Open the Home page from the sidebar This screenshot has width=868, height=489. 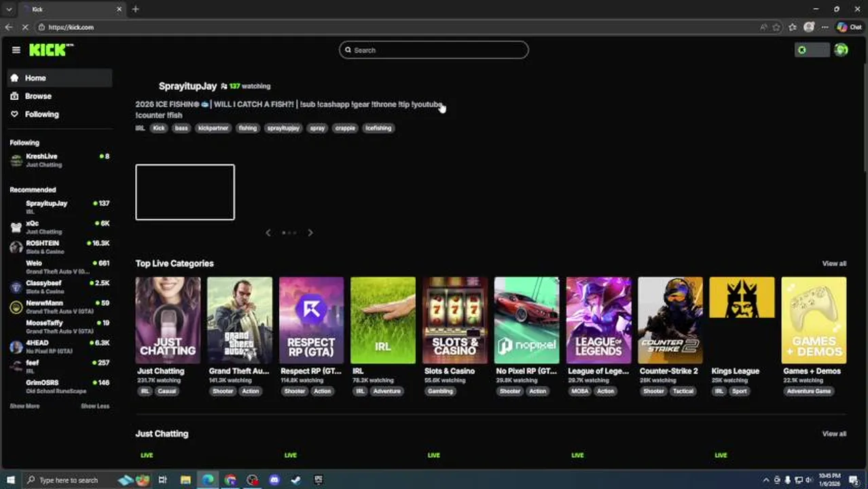[x=60, y=78]
